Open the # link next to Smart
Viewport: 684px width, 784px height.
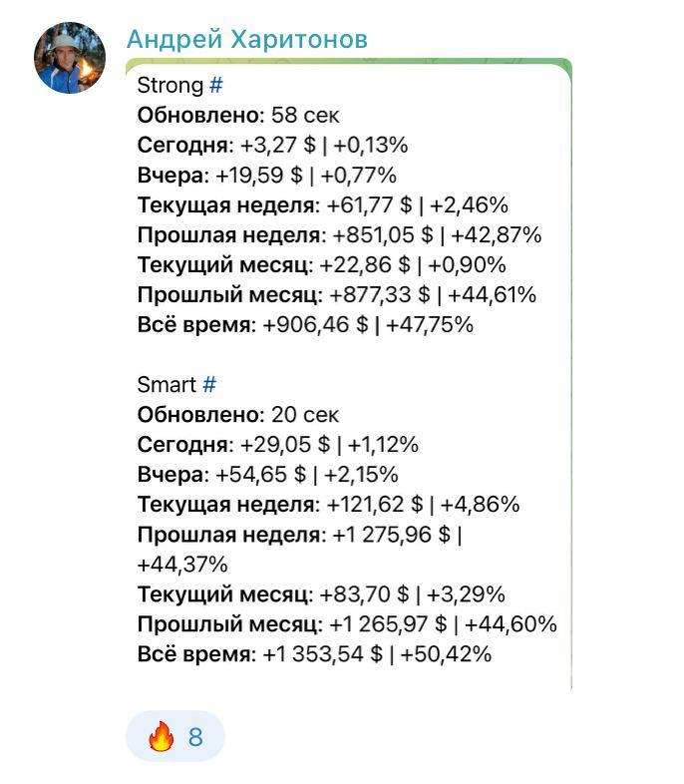tap(209, 385)
